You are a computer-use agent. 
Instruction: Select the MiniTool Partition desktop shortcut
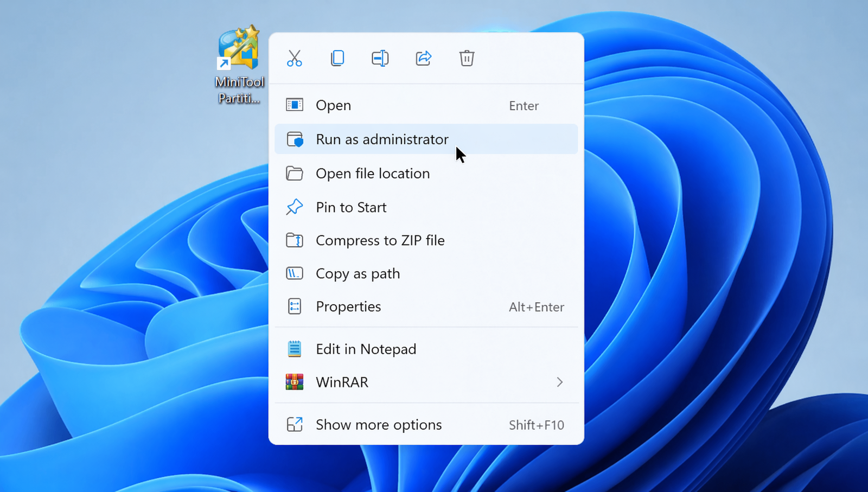click(x=239, y=65)
